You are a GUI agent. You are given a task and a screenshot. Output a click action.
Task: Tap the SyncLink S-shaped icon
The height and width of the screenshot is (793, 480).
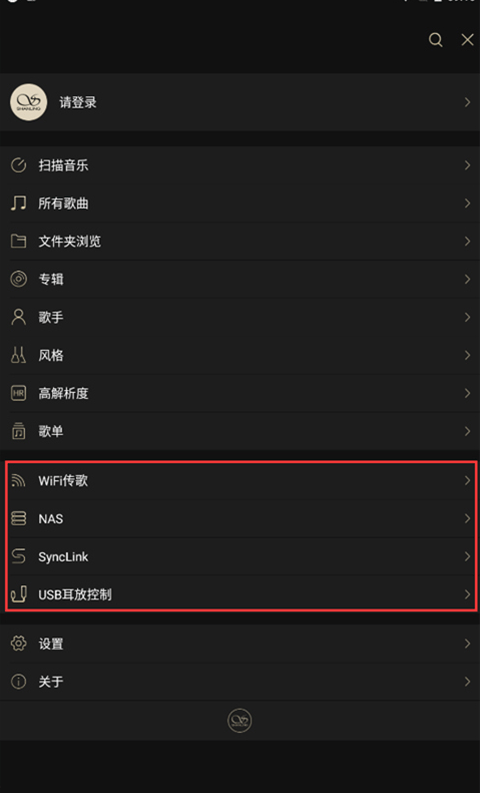click(18, 556)
